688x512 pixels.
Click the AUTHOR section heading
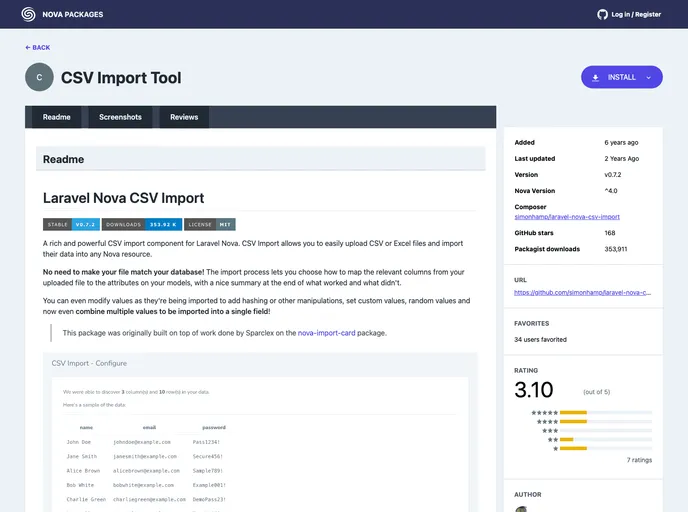coord(528,494)
